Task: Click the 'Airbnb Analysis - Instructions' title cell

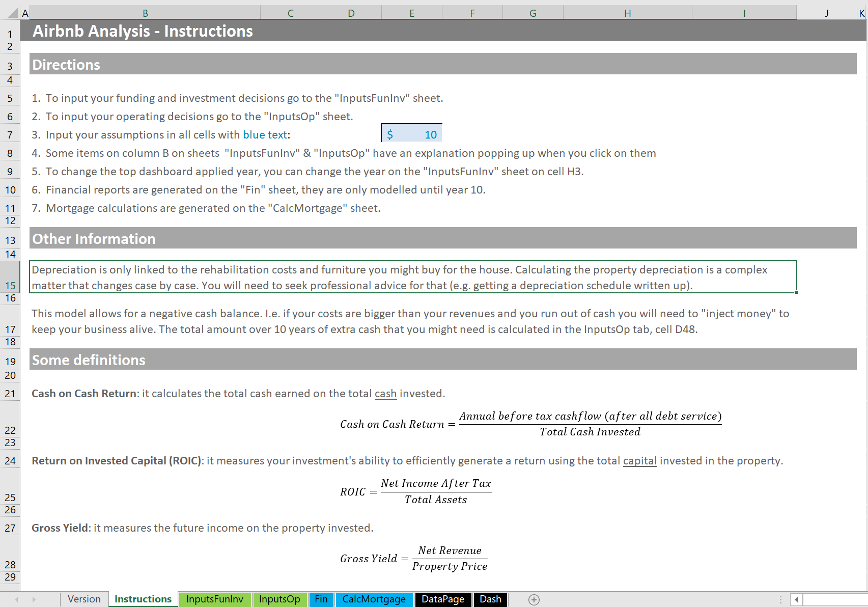Action: [x=143, y=31]
